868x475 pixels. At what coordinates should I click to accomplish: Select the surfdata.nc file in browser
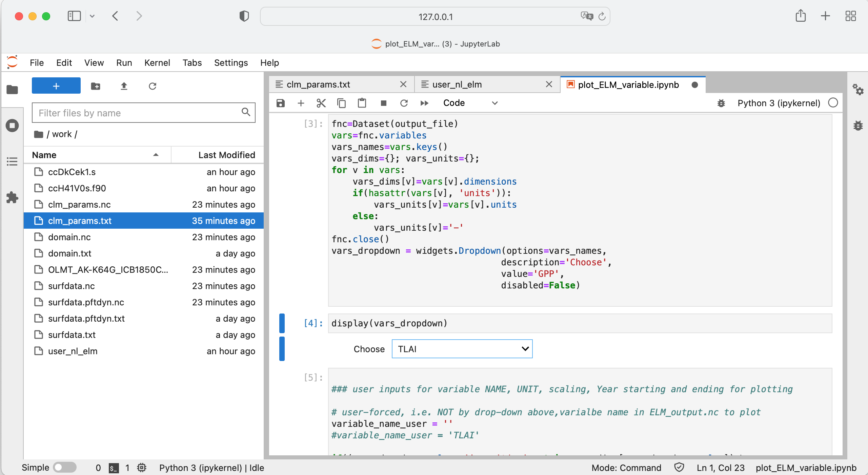71,286
